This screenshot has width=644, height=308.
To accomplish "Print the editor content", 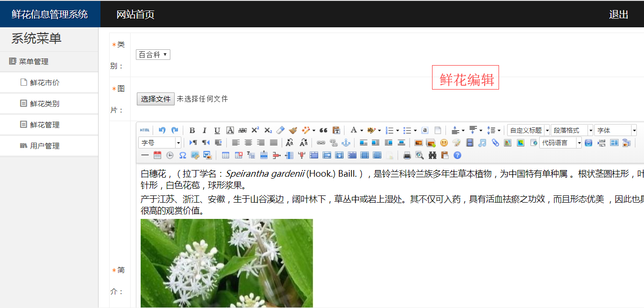I will point(407,155).
